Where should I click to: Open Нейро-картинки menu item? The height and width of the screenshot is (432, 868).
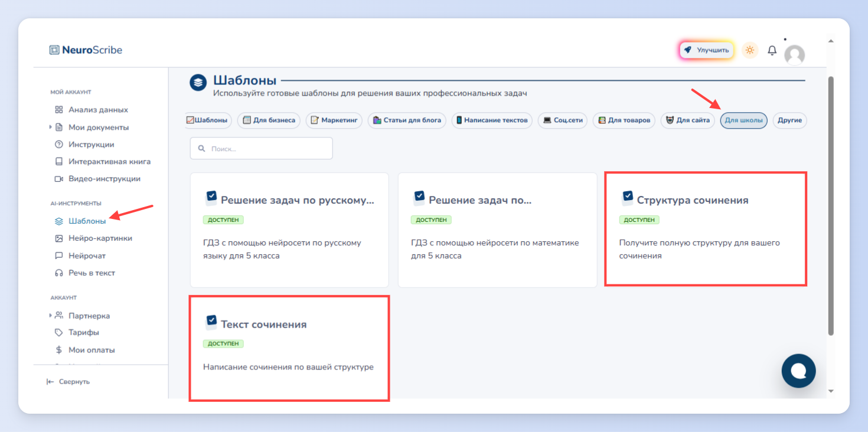tap(100, 238)
